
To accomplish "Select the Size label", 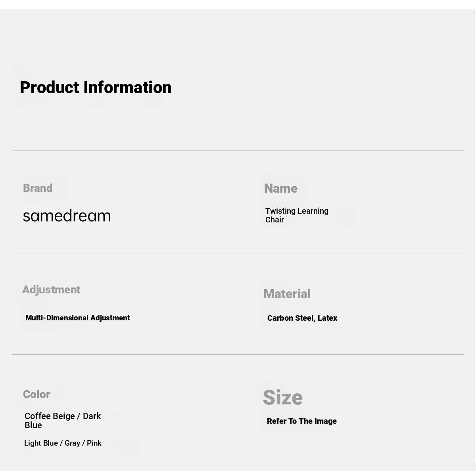I will 283,397.
